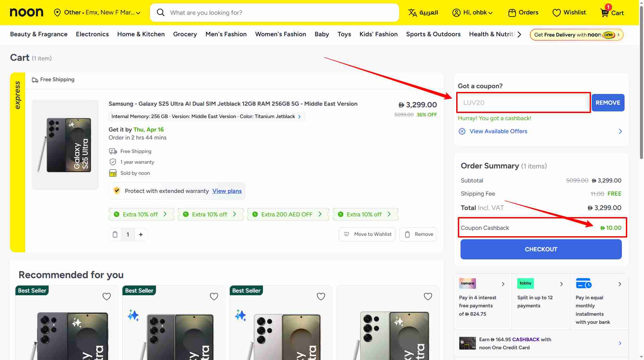Open the Hi, ohbk account dropdown
This screenshot has height=360, width=644.
pyautogui.click(x=472, y=12)
